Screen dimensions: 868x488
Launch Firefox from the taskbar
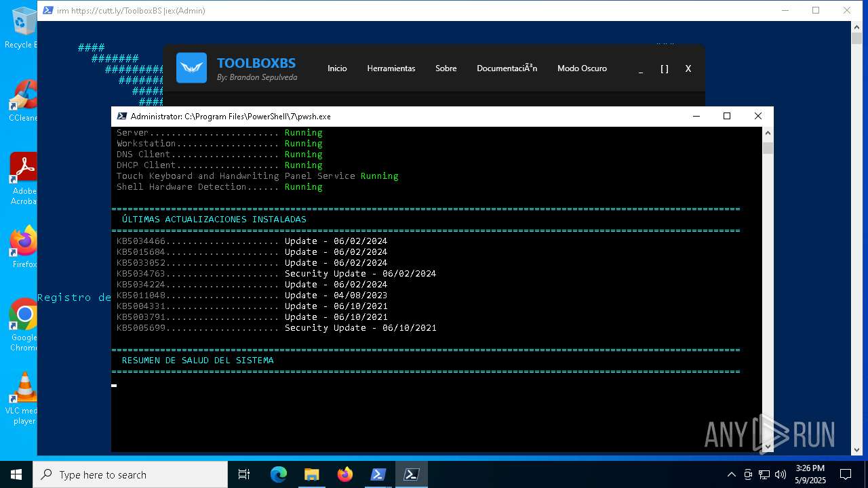click(x=345, y=474)
